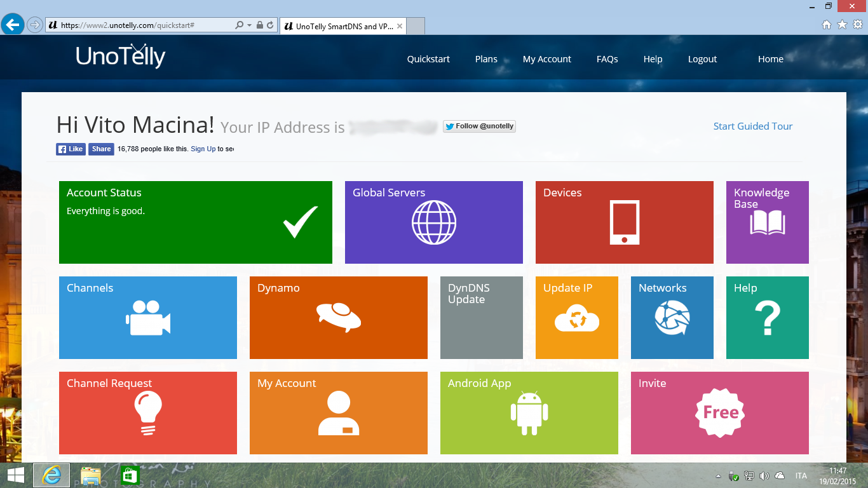Screen dimensions: 868x488
Task: Click the Start Guided Tour link
Action: coord(753,126)
